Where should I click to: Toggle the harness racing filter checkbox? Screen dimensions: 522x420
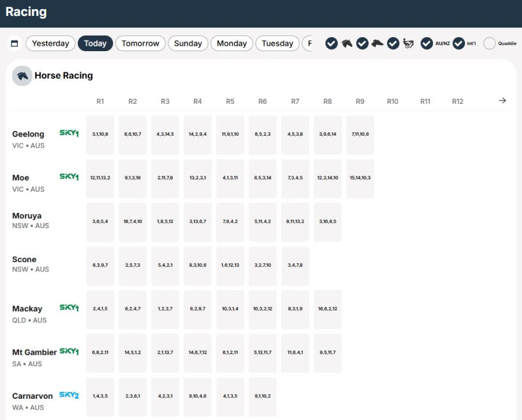click(x=393, y=43)
